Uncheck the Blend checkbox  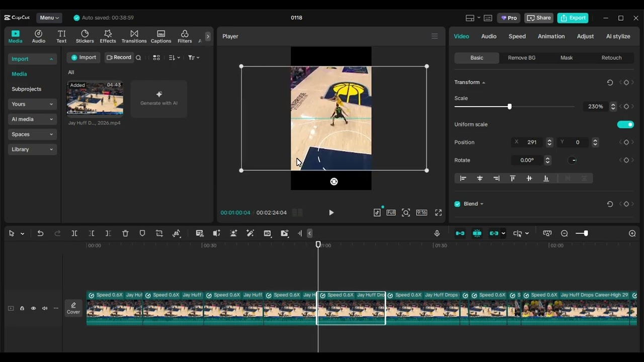pyautogui.click(x=457, y=204)
